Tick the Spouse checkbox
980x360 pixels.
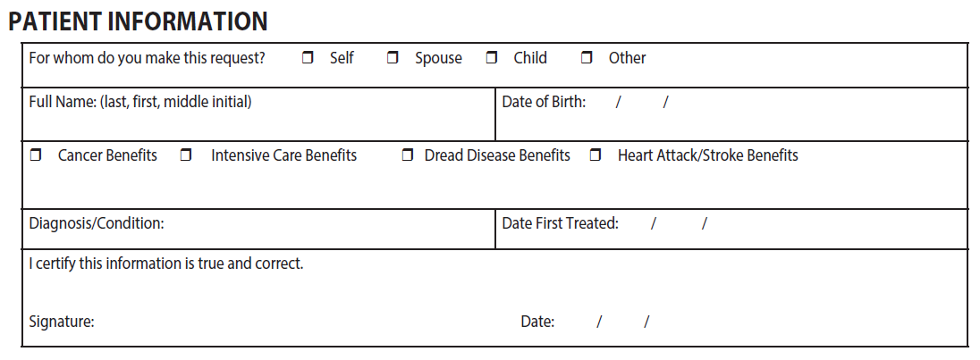point(393,58)
